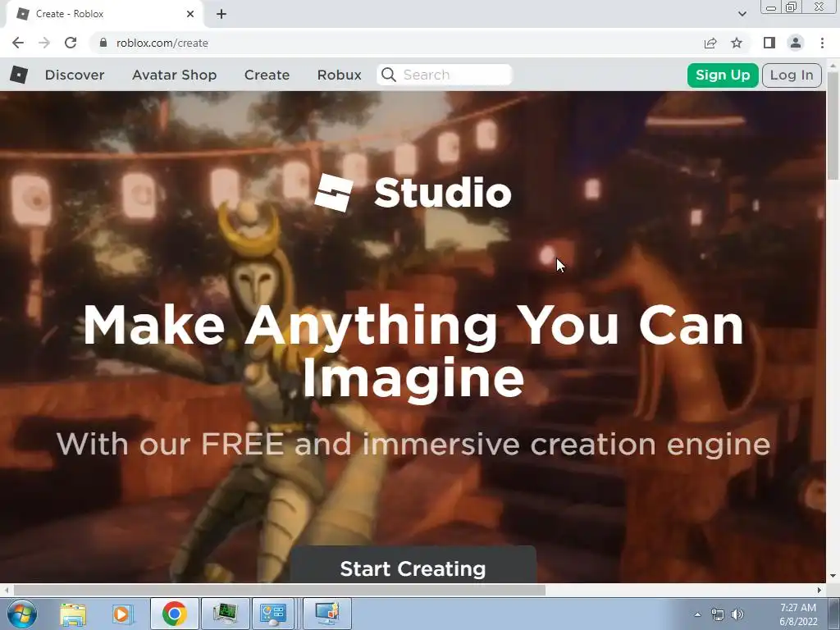The width and height of the screenshot is (840, 630).
Task: Click the scroll-right arrow of horizontal scrollbar
Action: [x=819, y=590]
